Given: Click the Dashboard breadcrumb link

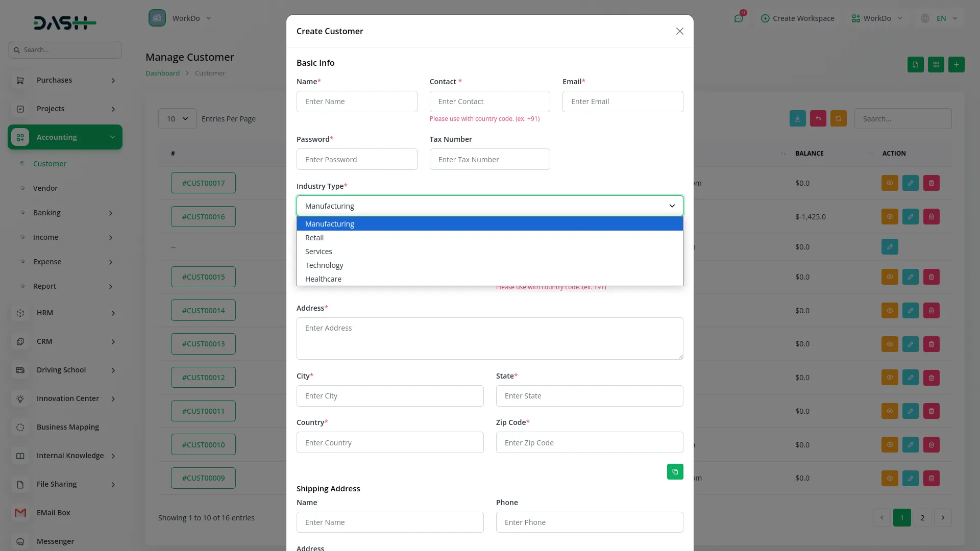Looking at the screenshot, I should pyautogui.click(x=162, y=73).
